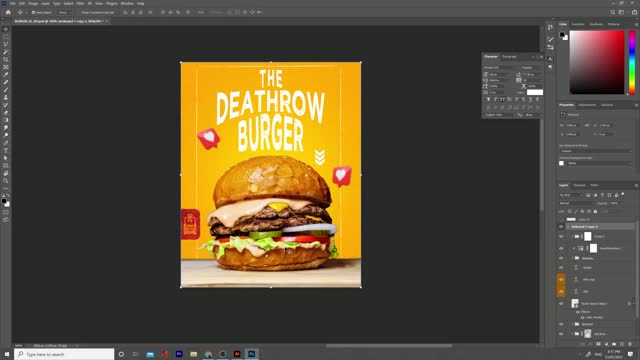Screen dimensions: 640x360
Task: Select the Clone Stamp tool
Action: point(6,98)
